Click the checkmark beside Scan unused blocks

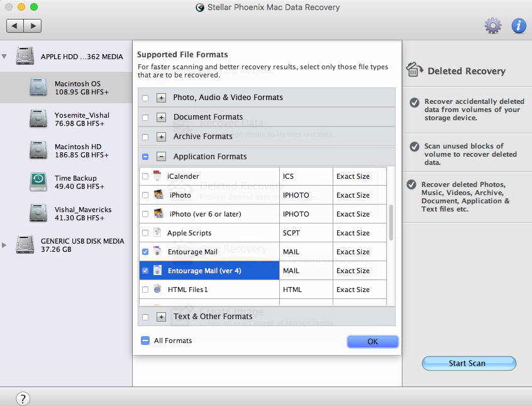tap(414, 147)
